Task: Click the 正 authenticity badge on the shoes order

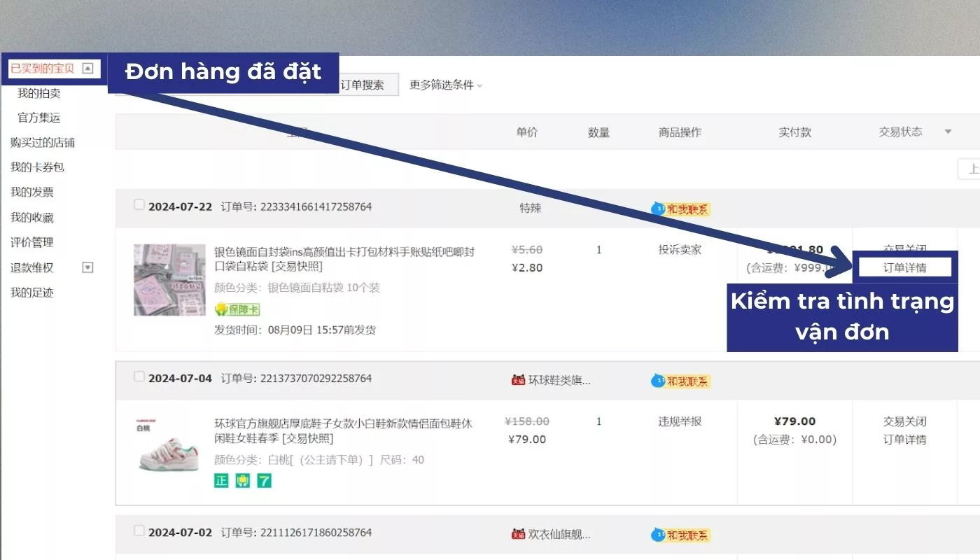Action: tap(220, 480)
